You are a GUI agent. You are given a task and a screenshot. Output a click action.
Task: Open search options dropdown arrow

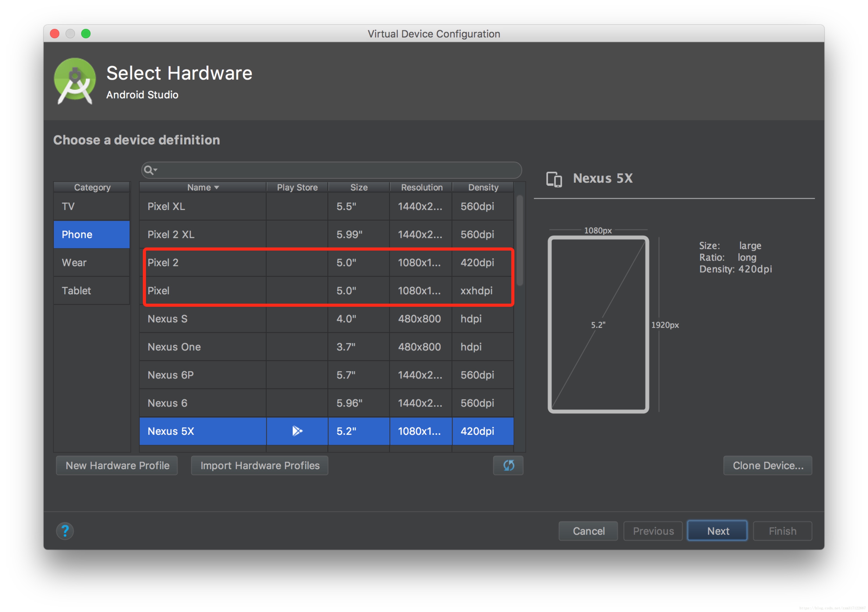coord(155,170)
